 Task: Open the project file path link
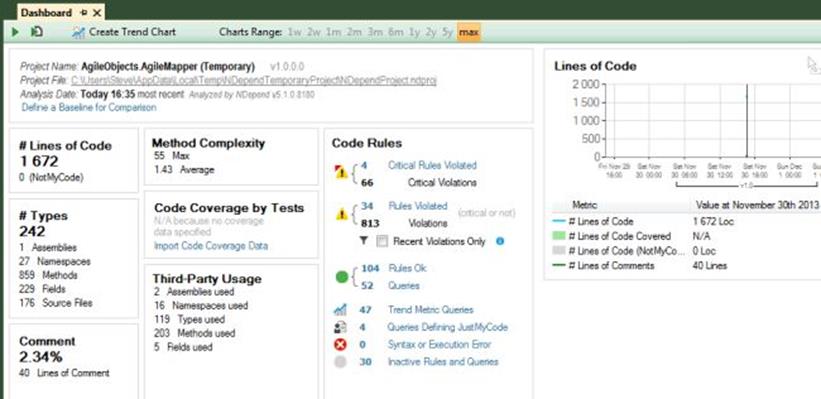(253, 81)
